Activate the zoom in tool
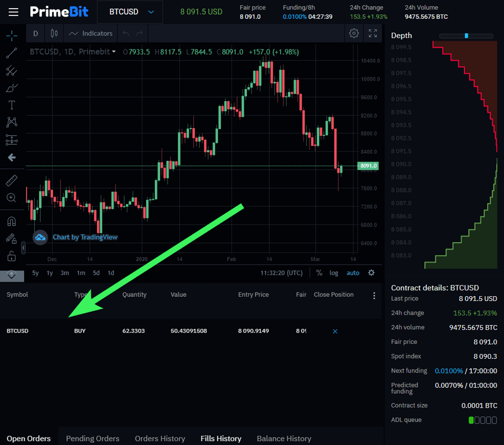 click(x=12, y=198)
